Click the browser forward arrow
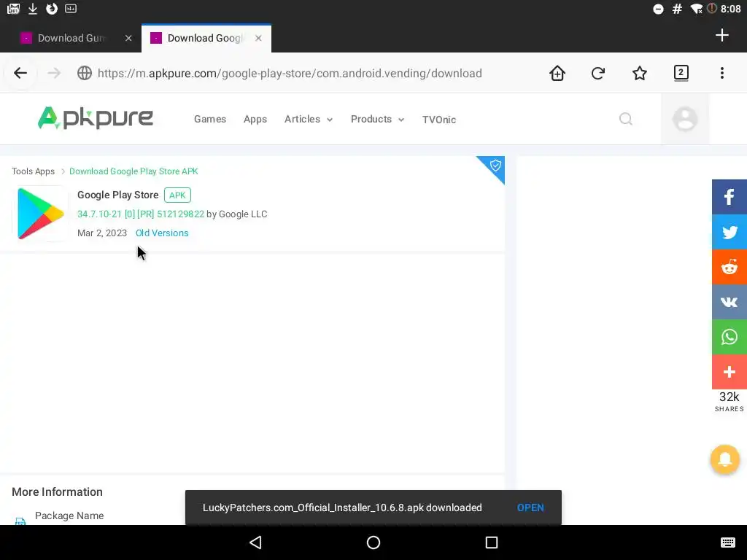This screenshot has width=747, height=560. (x=54, y=73)
